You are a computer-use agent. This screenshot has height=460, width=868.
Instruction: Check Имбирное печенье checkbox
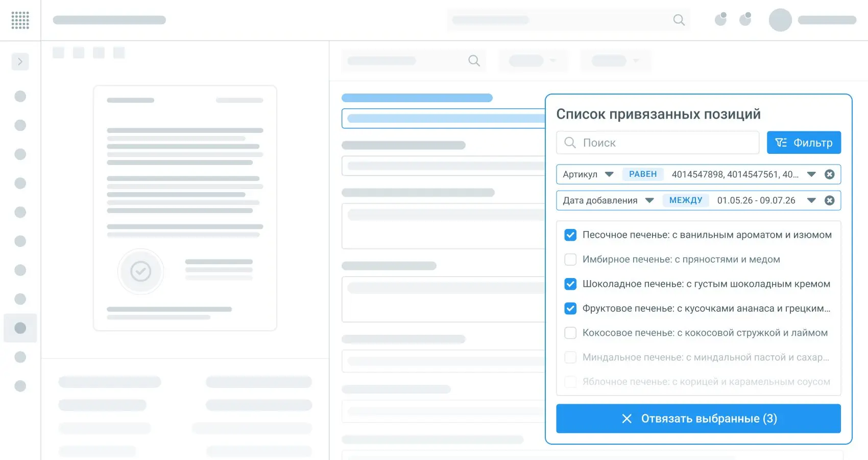pos(570,260)
